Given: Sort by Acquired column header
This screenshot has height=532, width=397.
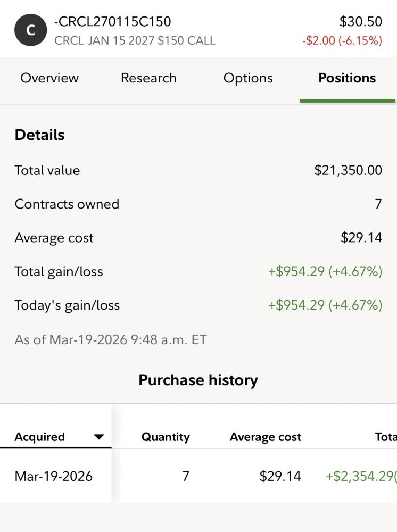Looking at the screenshot, I should pos(40,437).
